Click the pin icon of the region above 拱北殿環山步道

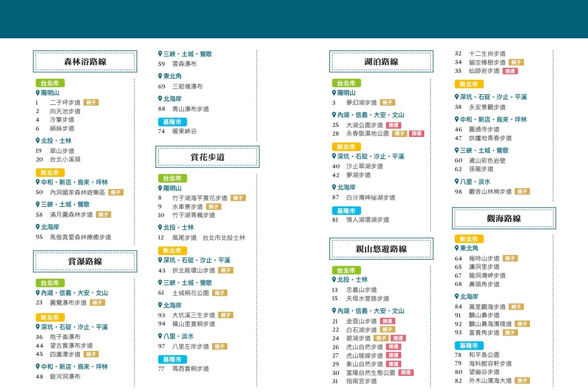pos(160,260)
